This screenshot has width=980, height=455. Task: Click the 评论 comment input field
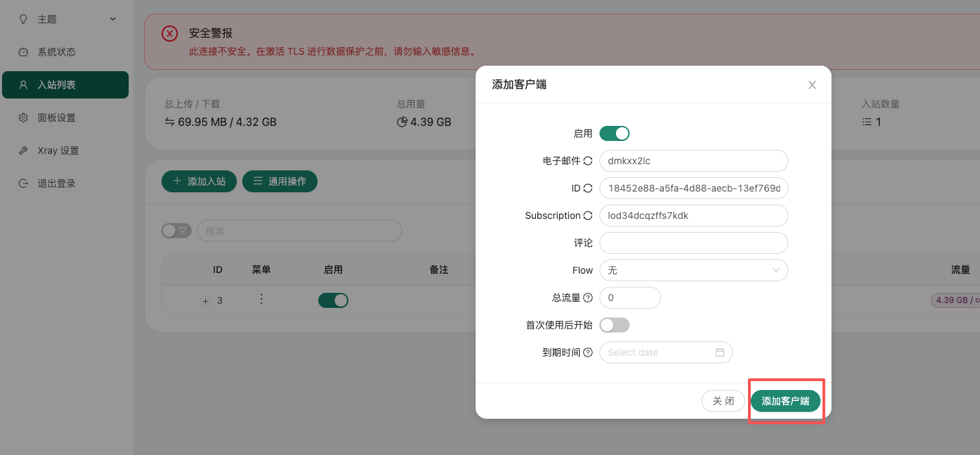693,243
